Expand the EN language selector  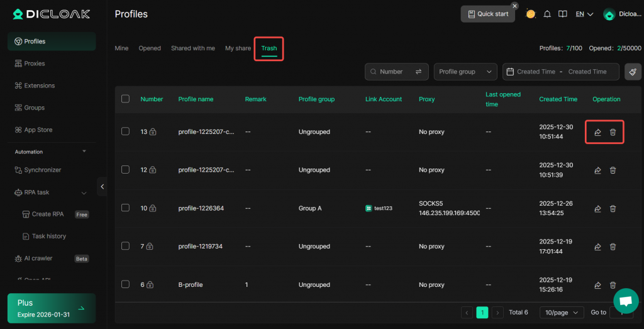pyautogui.click(x=584, y=14)
